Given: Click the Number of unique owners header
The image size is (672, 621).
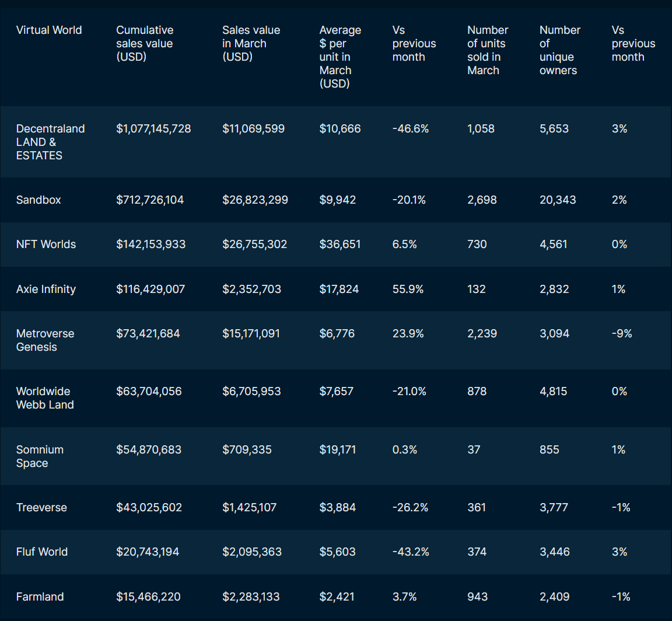Looking at the screenshot, I should 559,50.
